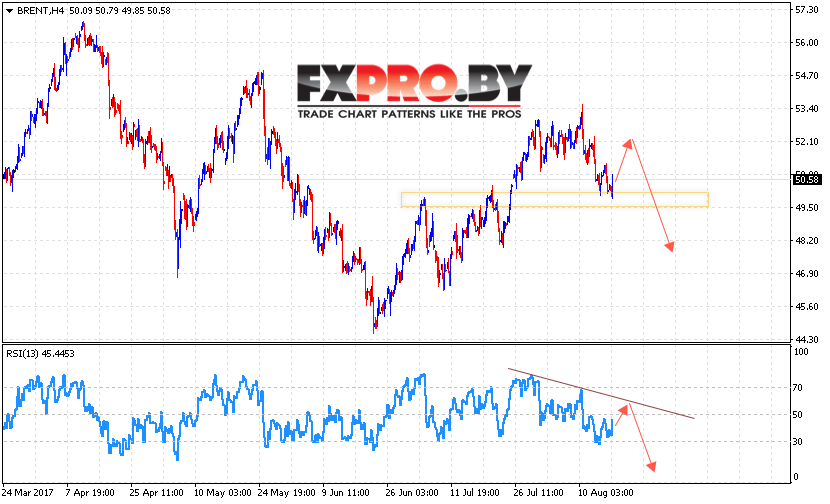Click the RSI(13) 45.4453 indicator label

[x=40, y=354]
